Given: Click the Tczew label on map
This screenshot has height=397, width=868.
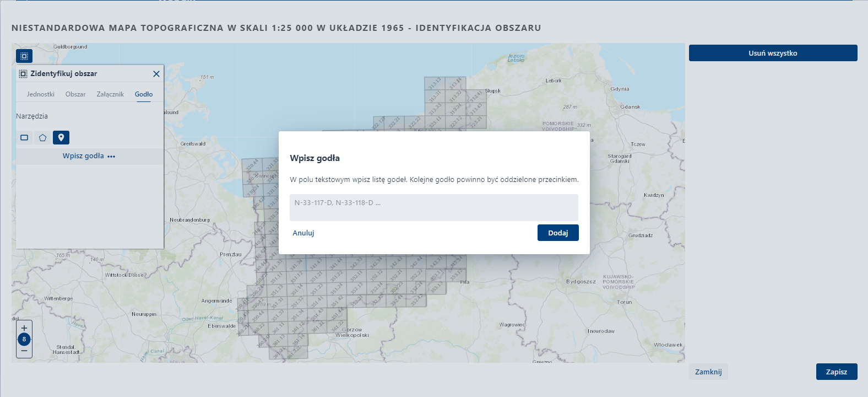Looking at the screenshot, I should click(x=638, y=144).
